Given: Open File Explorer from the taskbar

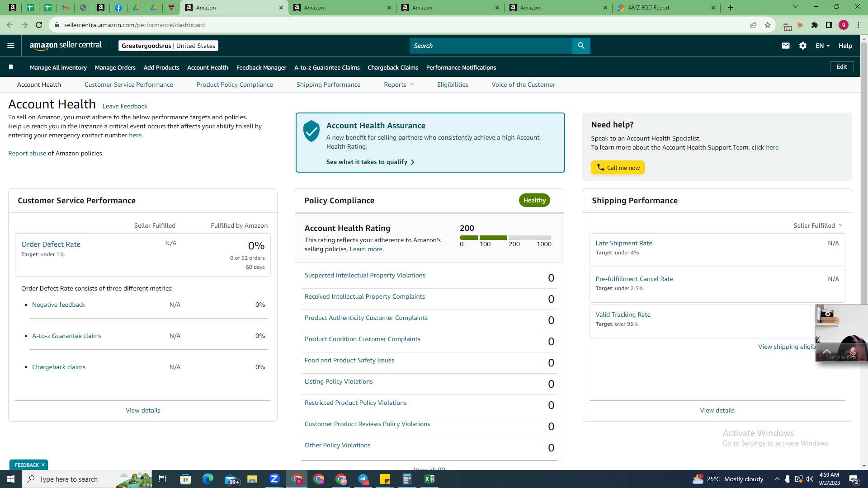Looking at the screenshot, I should [252, 479].
